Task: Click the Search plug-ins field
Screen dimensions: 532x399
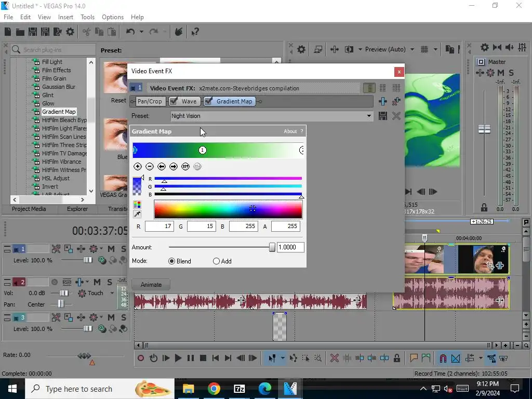Action: 54,49
